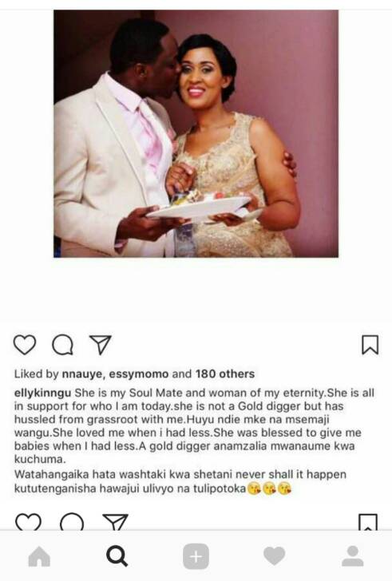Tap the kissing emojis at caption end
392x581 pixels.
click(269, 488)
